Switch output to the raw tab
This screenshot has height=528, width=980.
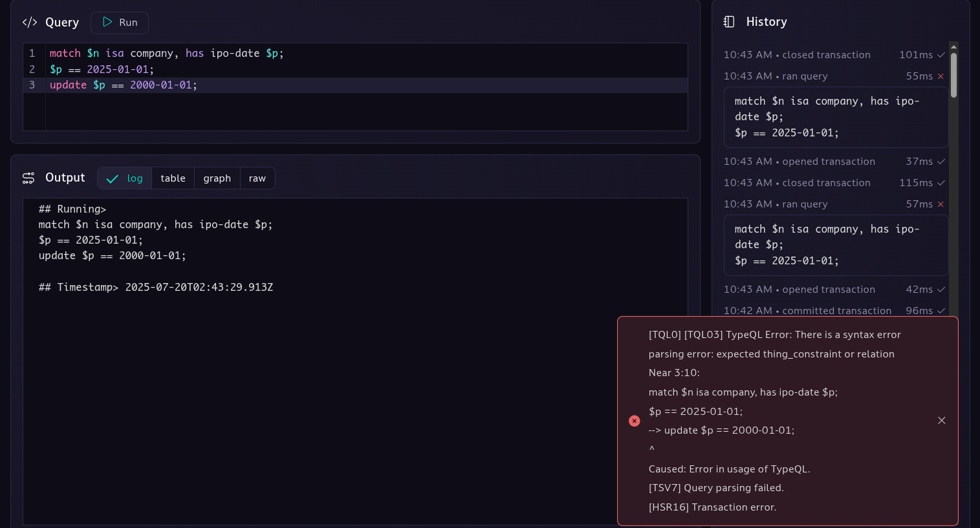(257, 178)
